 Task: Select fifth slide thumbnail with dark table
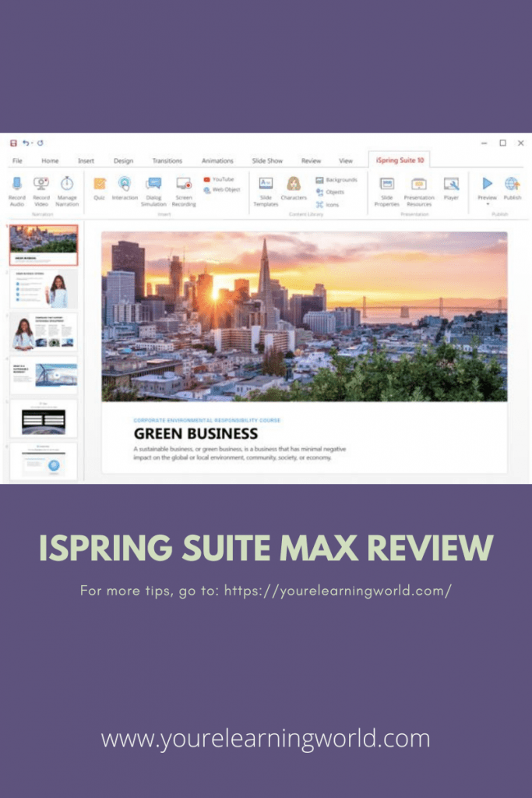tap(44, 418)
